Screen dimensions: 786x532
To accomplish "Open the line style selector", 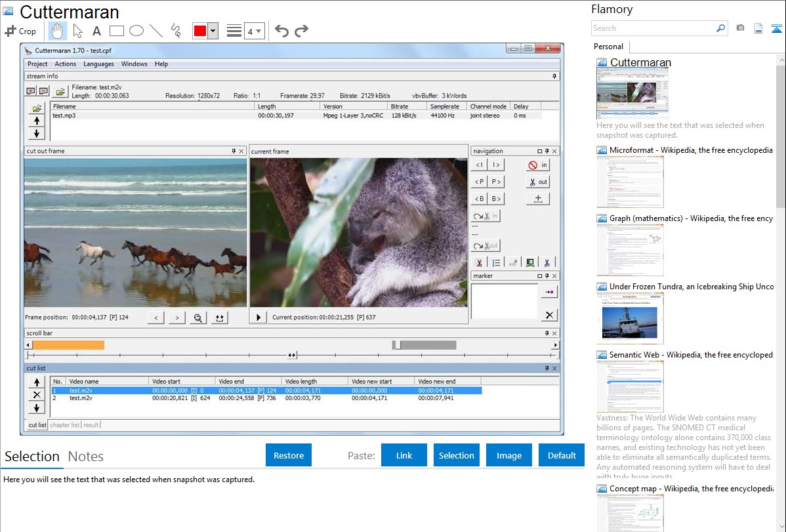I will coord(234,31).
